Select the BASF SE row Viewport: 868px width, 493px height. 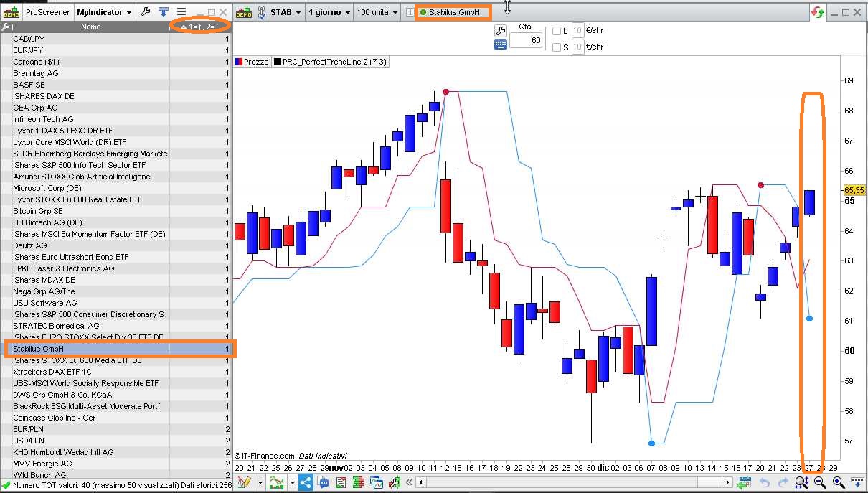116,85
